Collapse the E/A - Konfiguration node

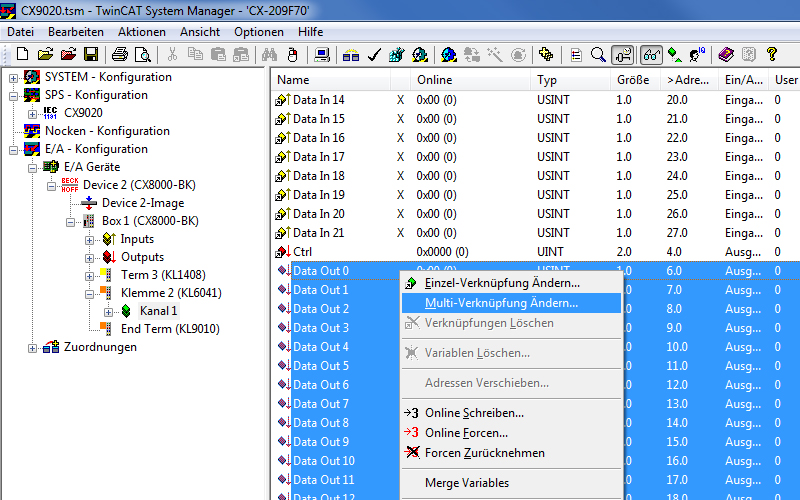pos(13,150)
